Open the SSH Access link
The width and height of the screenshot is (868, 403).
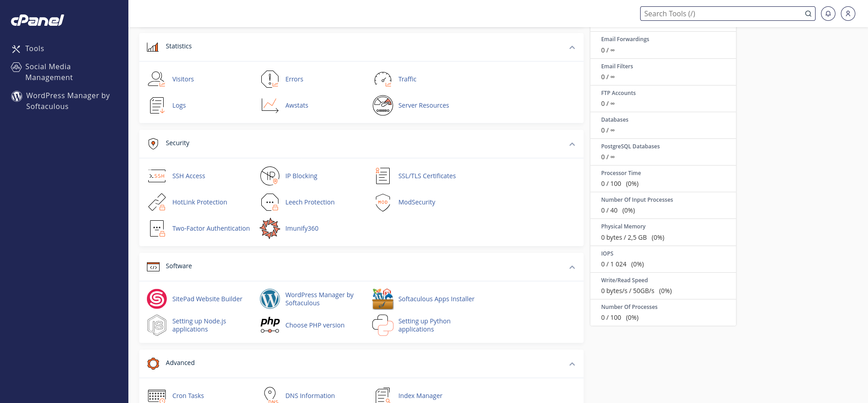coord(189,176)
